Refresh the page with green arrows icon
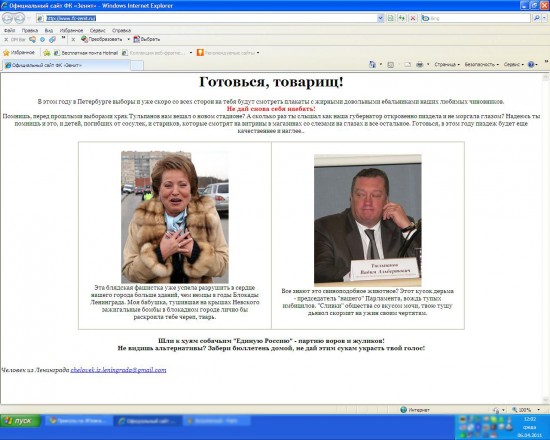The image size is (550, 440). (x=402, y=18)
